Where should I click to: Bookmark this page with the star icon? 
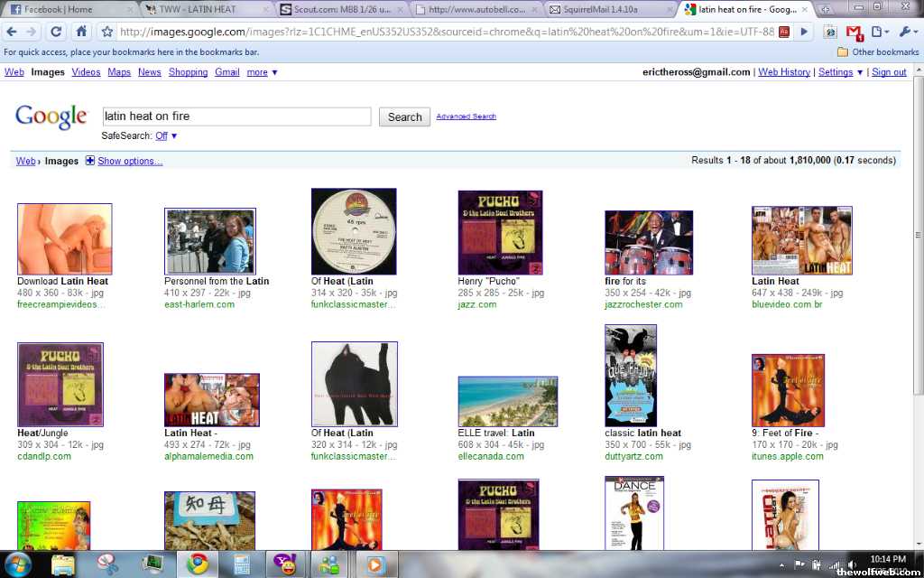pos(106,32)
